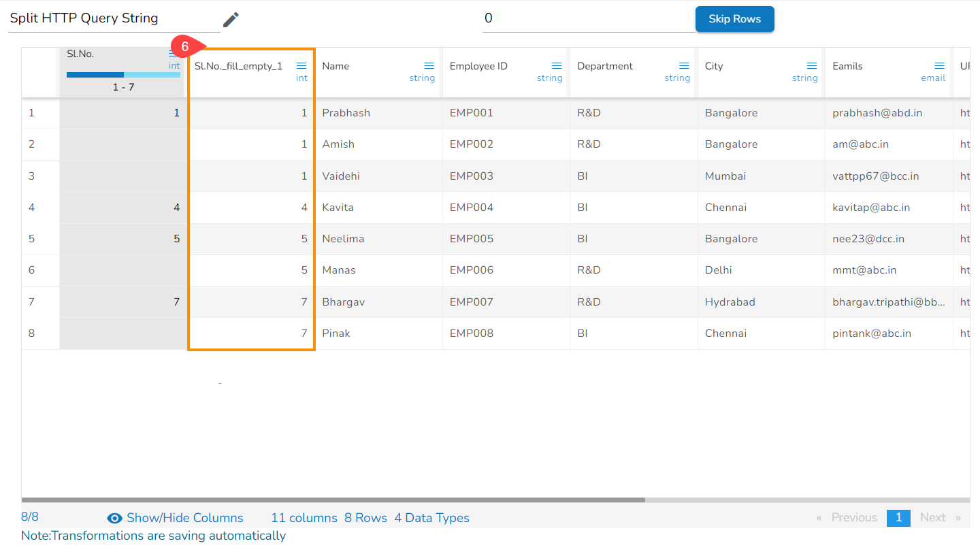Click the Skip Rows button
Screen dimensions: 980x552
[x=734, y=19]
